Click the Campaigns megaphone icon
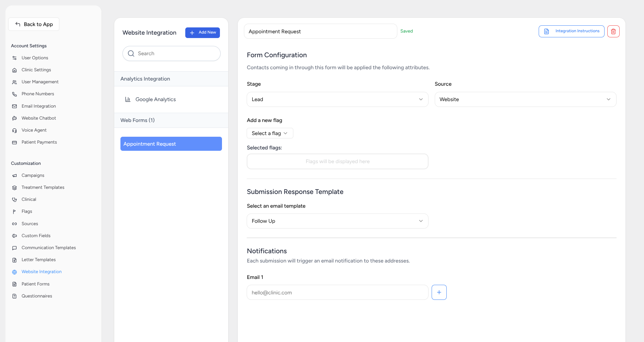Viewport: 644px width, 342px height. pos(14,175)
